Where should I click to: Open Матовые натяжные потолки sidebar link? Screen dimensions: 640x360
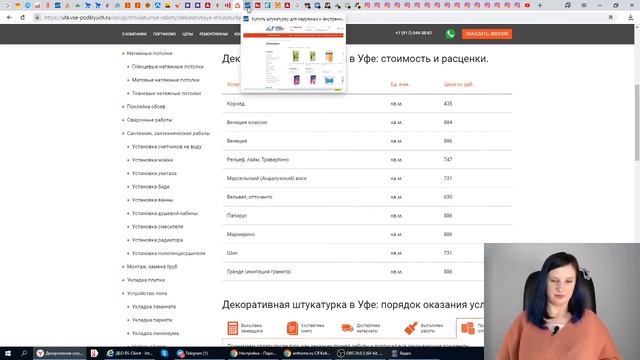(x=165, y=80)
